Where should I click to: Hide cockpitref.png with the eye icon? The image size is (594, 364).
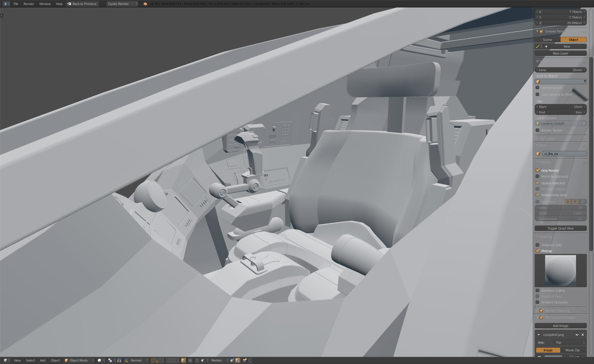click(x=577, y=335)
